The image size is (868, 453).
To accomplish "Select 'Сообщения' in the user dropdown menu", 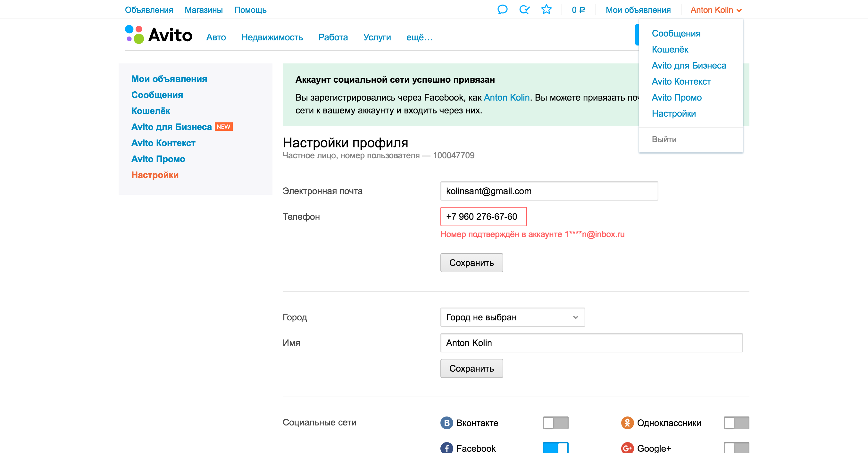I will tap(676, 33).
